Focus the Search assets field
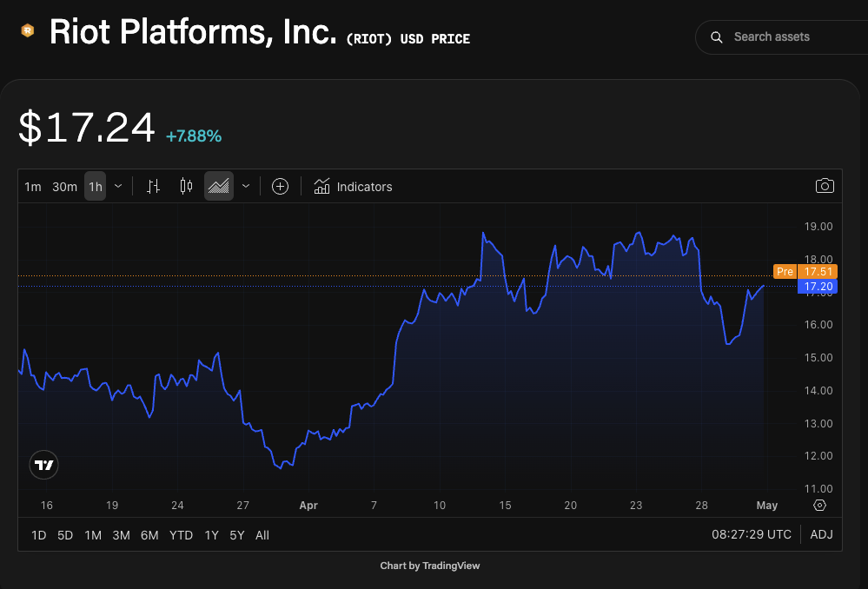 tap(782, 37)
